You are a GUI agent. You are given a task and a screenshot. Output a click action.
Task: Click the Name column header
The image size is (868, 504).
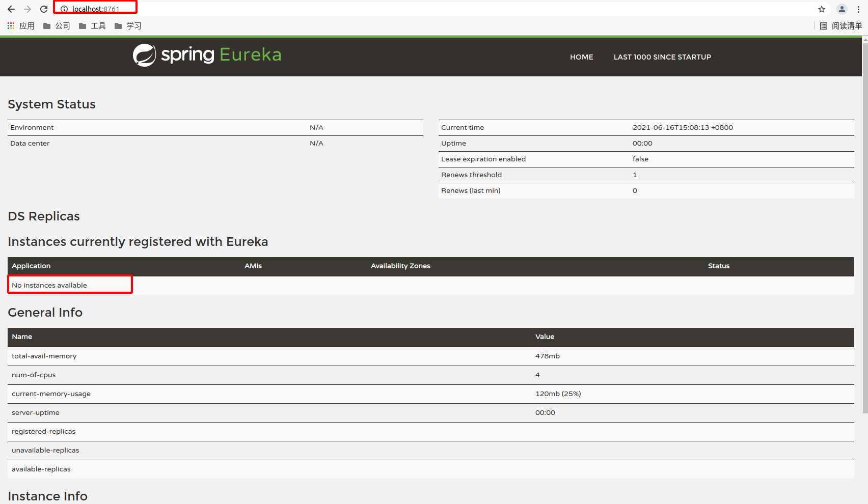(x=22, y=337)
